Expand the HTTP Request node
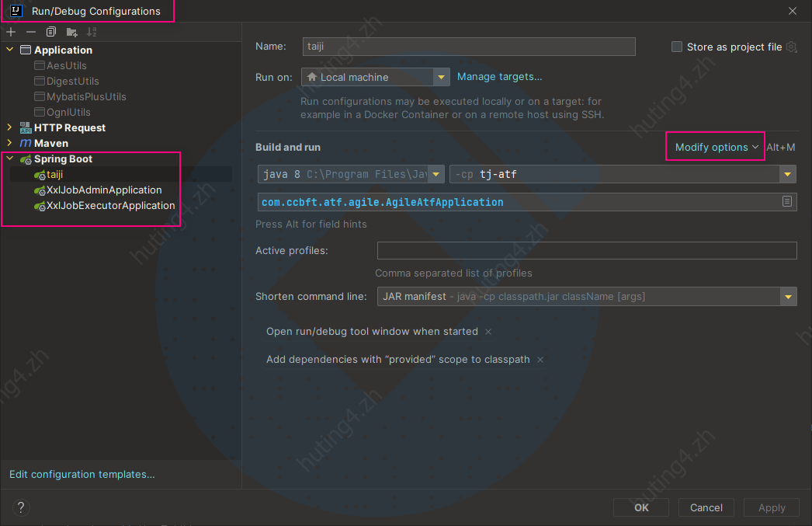This screenshot has height=526, width=812. 10,127
